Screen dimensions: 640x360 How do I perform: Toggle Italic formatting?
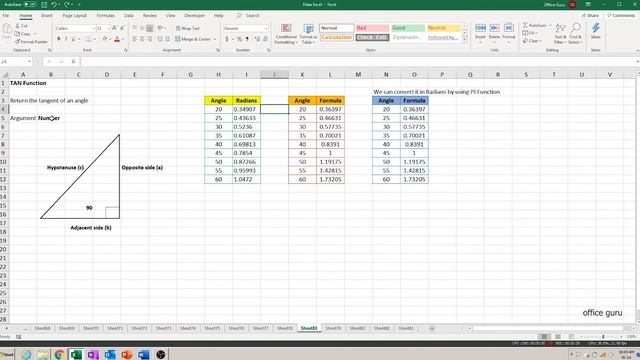coord(66,39)
